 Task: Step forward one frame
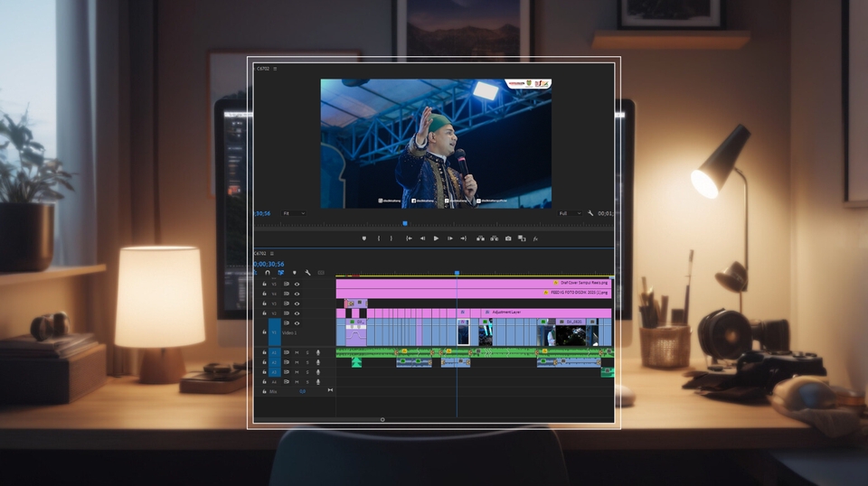(x=450, y=238)
